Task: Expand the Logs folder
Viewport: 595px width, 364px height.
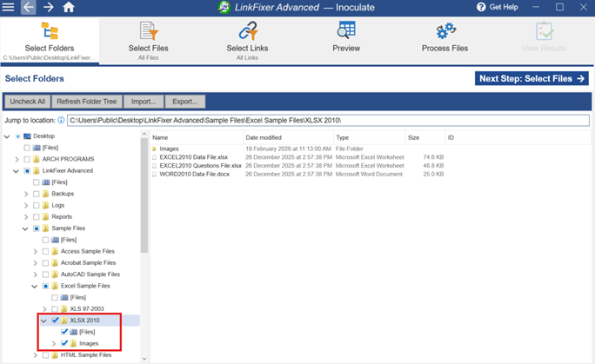Action: pos(26,205)
